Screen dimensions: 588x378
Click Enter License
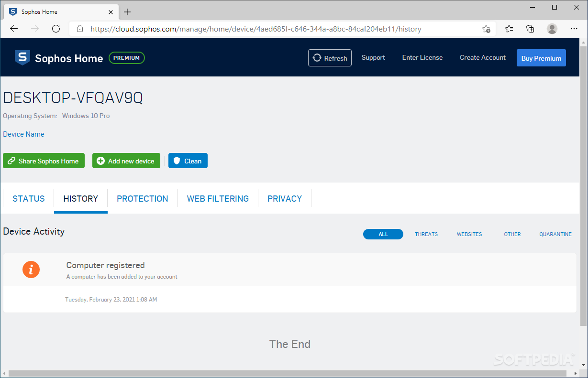[x=422, y=57]
